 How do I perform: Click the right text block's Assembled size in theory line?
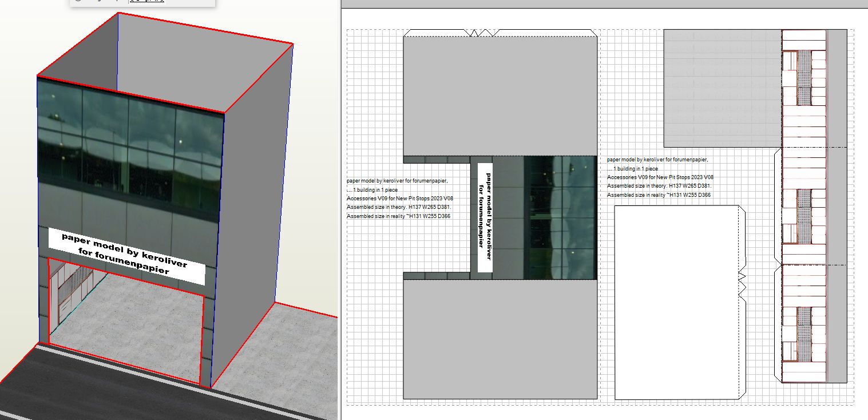[659, 186]
